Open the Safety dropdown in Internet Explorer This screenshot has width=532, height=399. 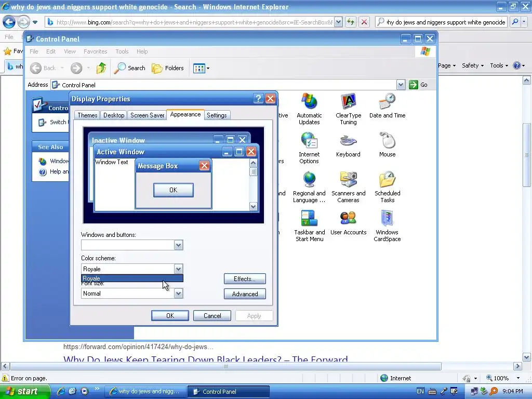[x=473, y=65]
